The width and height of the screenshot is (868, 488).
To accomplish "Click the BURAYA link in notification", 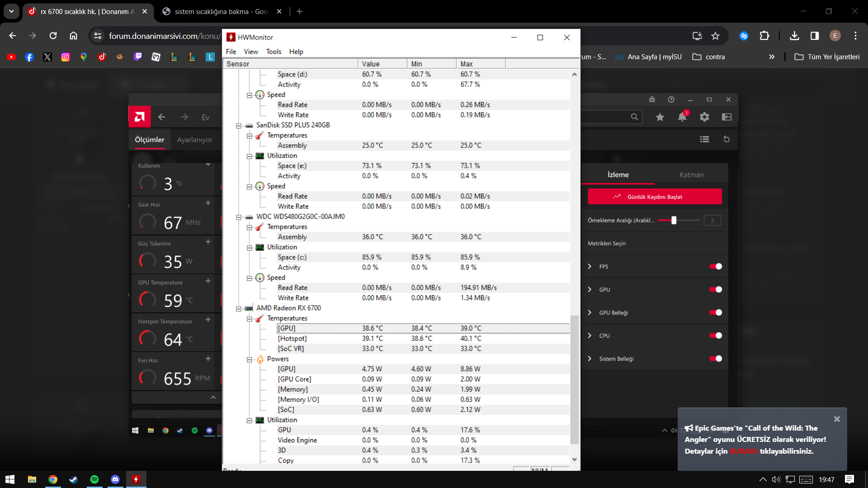I will pos(743,451).
